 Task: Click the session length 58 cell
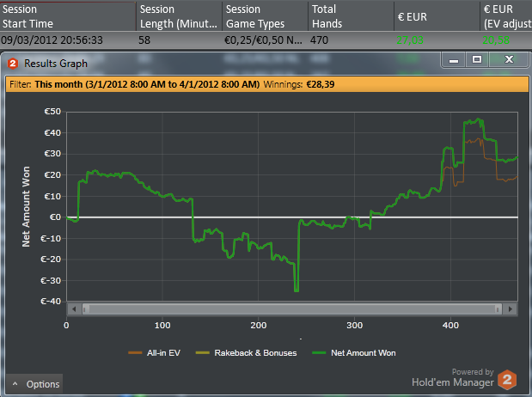(x=144, y=40)
